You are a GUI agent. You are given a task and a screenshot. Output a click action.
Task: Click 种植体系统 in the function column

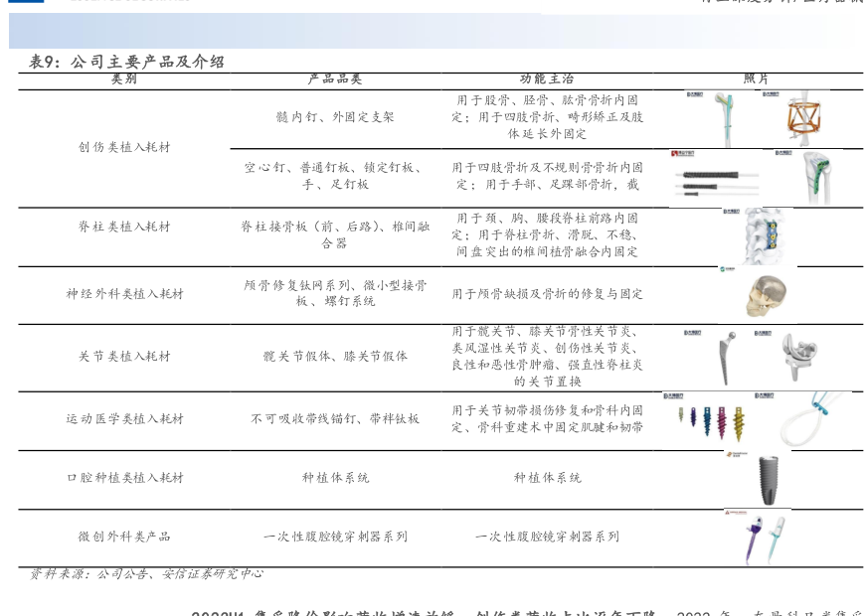tap(547, 478)
